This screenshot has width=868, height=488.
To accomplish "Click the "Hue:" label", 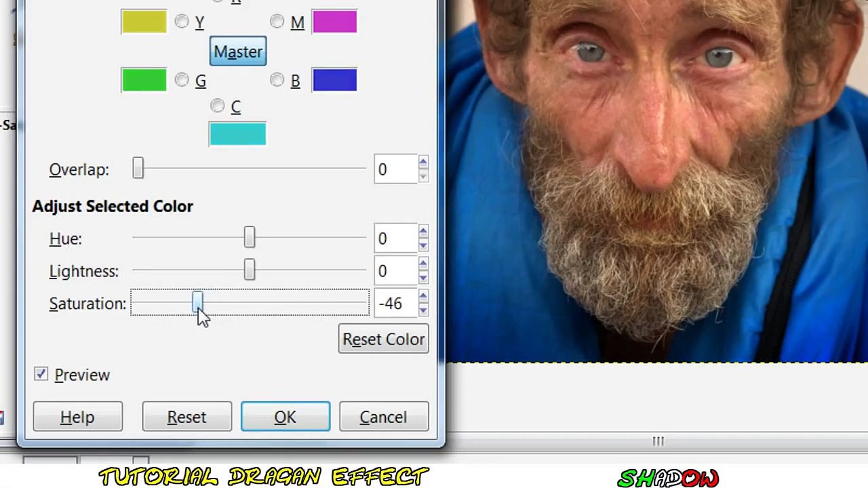I will click(x=66, y=239).
